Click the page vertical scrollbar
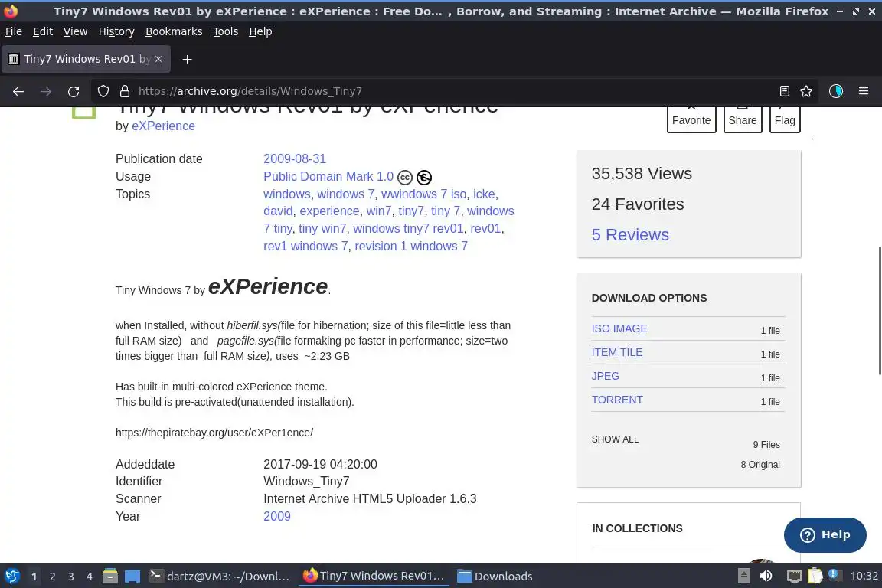Screen dimensions: 882x588 (879, 311)
